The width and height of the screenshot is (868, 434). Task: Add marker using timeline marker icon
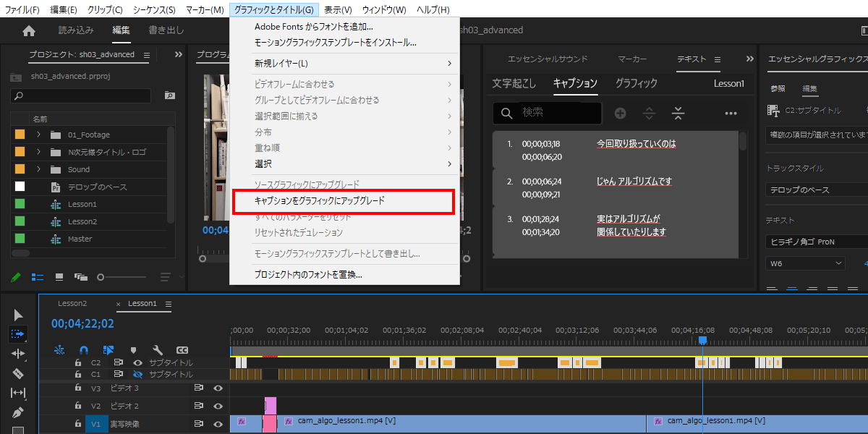coord(133,349)
